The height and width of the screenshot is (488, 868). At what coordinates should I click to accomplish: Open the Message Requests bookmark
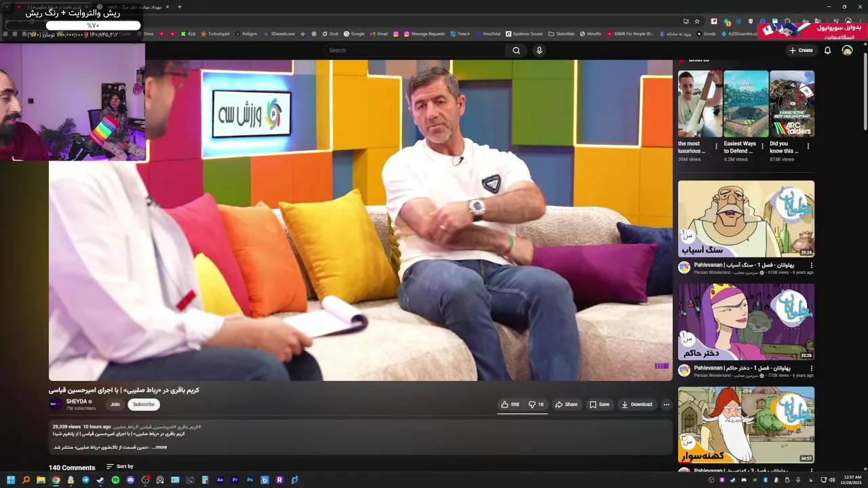coord(424,34)
